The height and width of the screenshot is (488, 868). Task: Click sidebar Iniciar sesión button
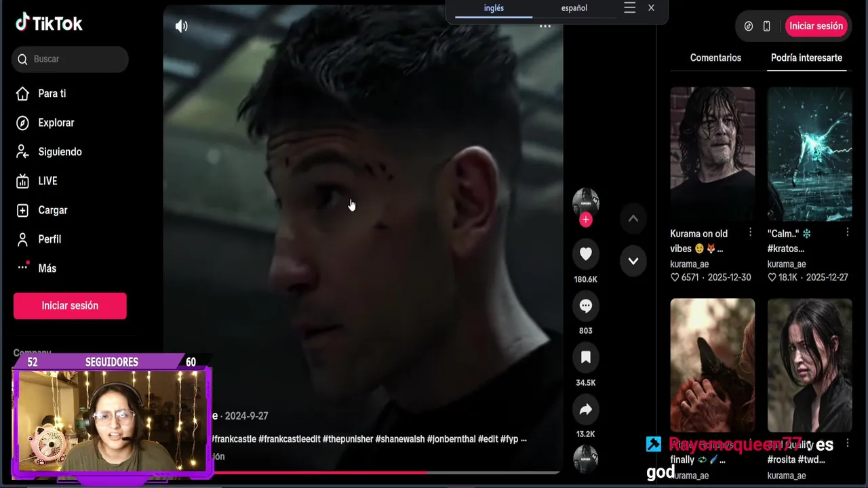[70, 306]
